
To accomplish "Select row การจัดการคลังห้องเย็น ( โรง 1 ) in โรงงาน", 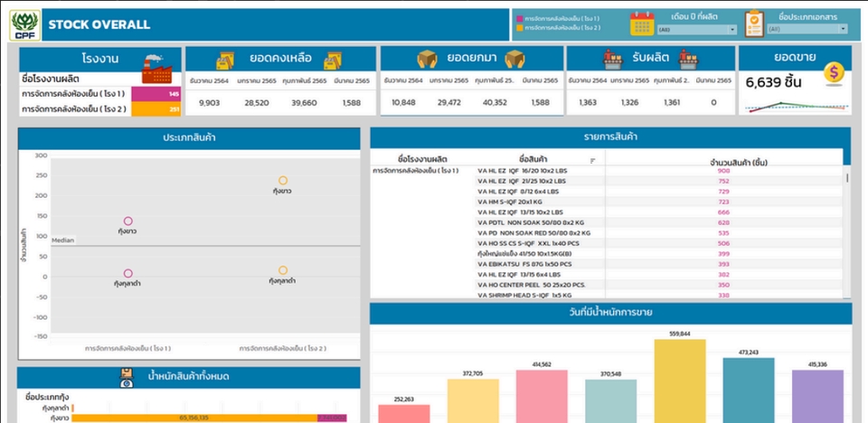I will pyautogui.click(x=100, y=94).
